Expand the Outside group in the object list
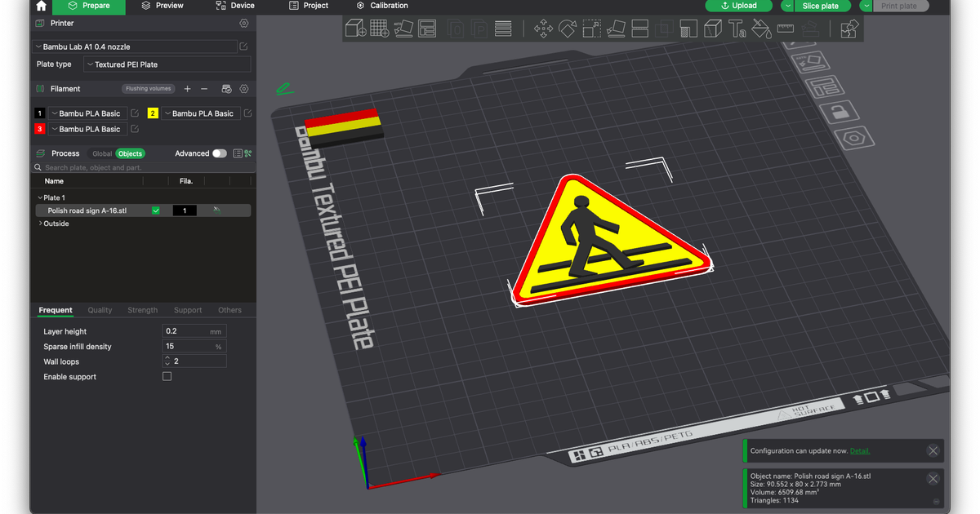 point(39,223)
